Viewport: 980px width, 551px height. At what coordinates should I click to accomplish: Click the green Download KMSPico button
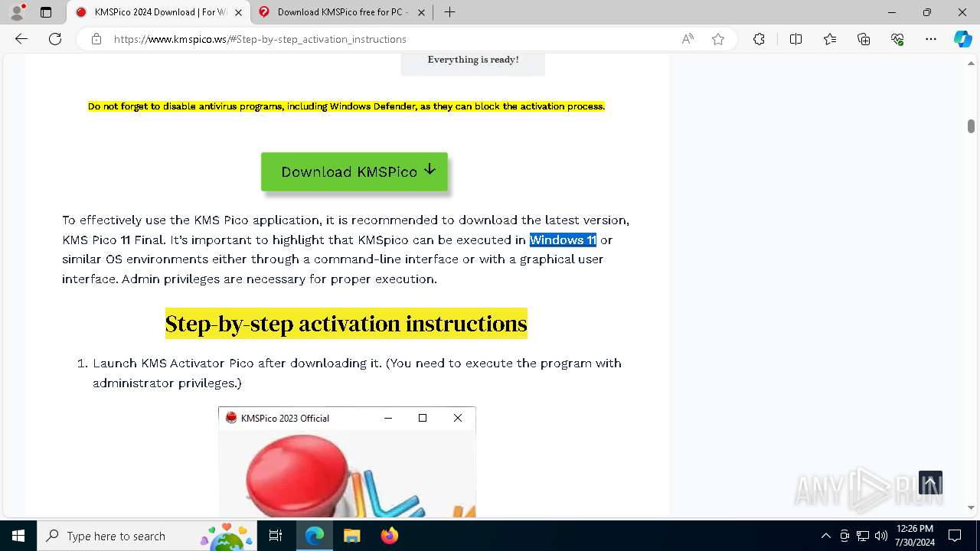tap(354, 171)
